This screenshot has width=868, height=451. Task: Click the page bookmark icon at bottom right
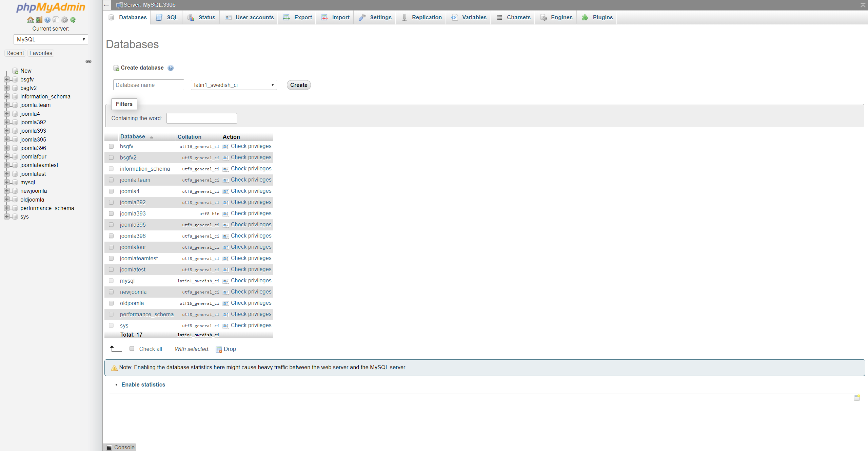[856, 397]
